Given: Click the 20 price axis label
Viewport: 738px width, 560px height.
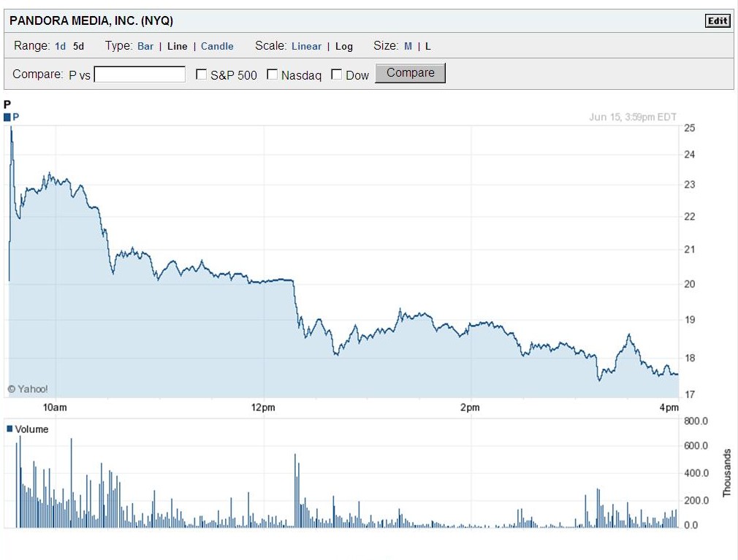Looking at the screenshot, I should (x=690, y=284).
